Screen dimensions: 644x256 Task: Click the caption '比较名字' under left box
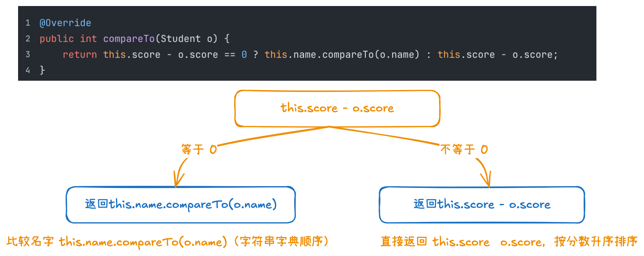pos(30,242)
